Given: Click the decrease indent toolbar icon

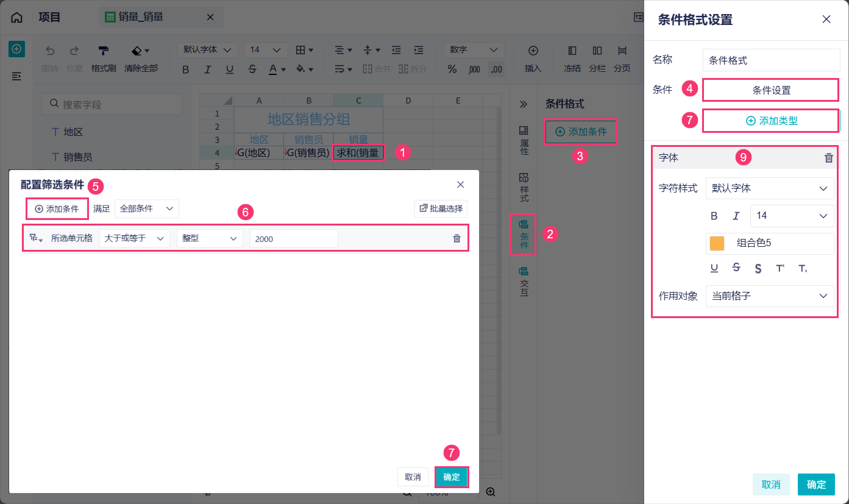Looking at the screenshot, I should (396, 50).
